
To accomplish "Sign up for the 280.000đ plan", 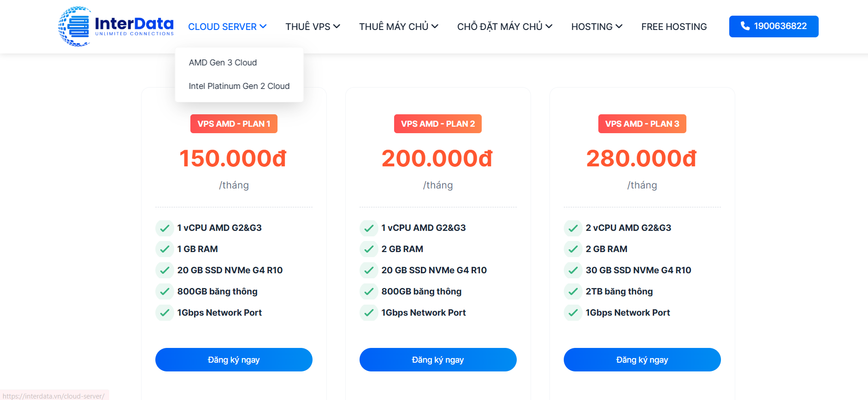I will point(642,359).
